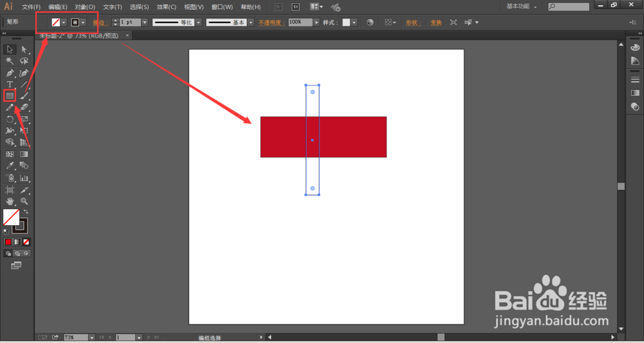
Task: Open the 窗口(W) menu
Action: (x=222, y=7)
